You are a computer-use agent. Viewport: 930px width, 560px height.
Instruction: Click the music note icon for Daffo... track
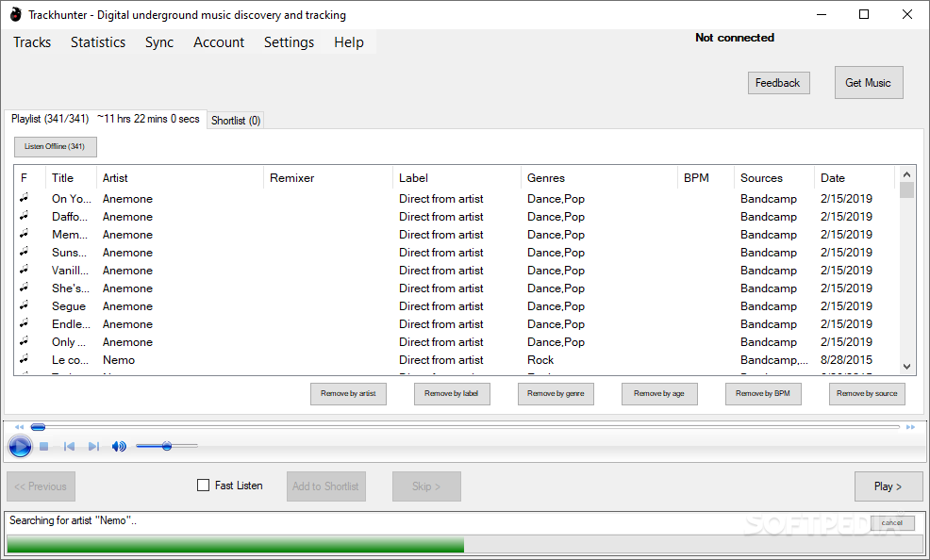(x=25, y=216)
